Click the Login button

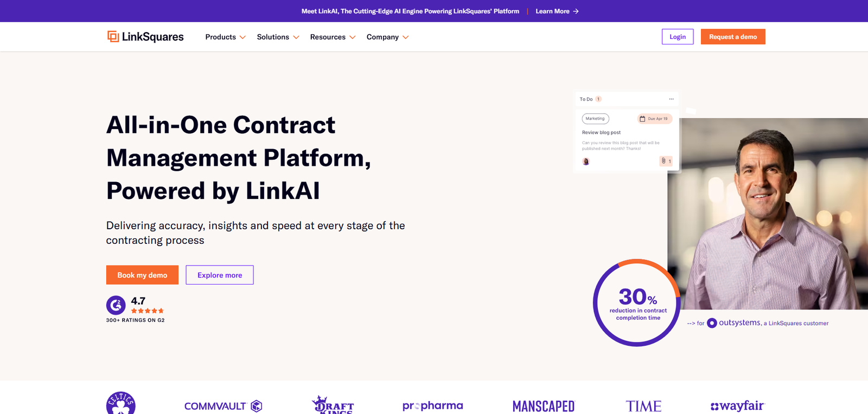coord(678,37)
